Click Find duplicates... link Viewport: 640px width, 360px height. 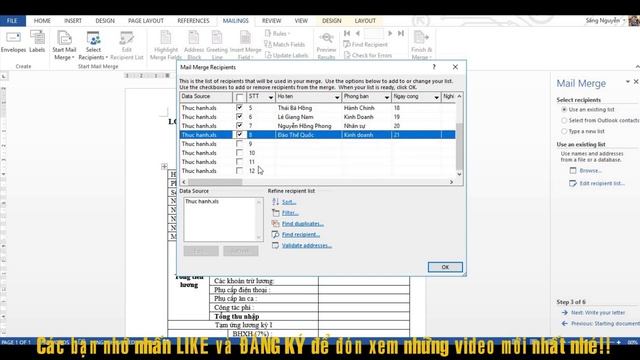[x=303, y=224]
